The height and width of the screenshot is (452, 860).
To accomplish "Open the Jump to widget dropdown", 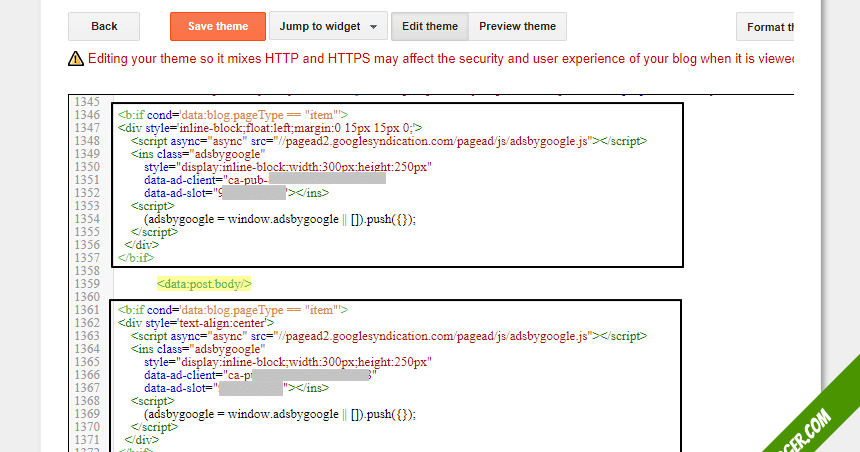I will [328, 26].
